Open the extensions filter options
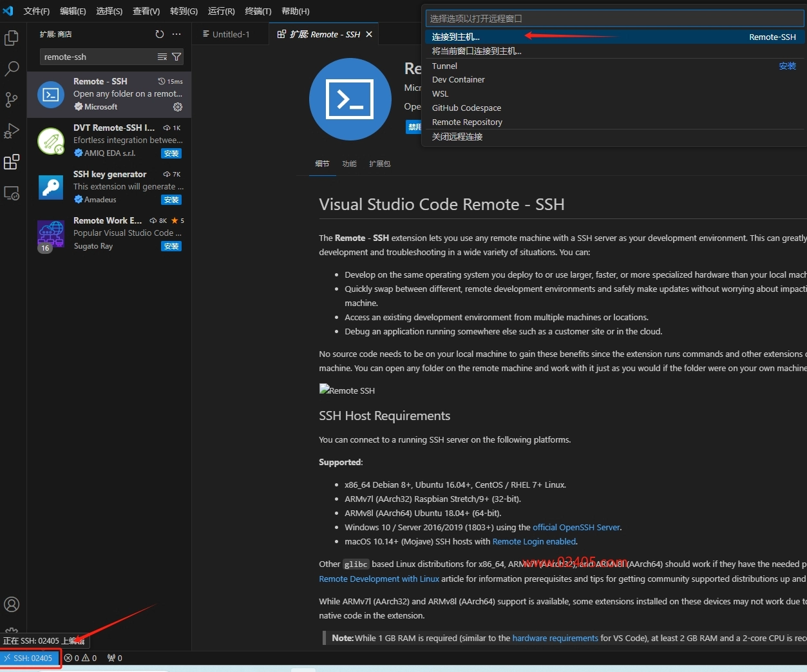This screenshot has height=672, width=807. [x=176, y=57]
